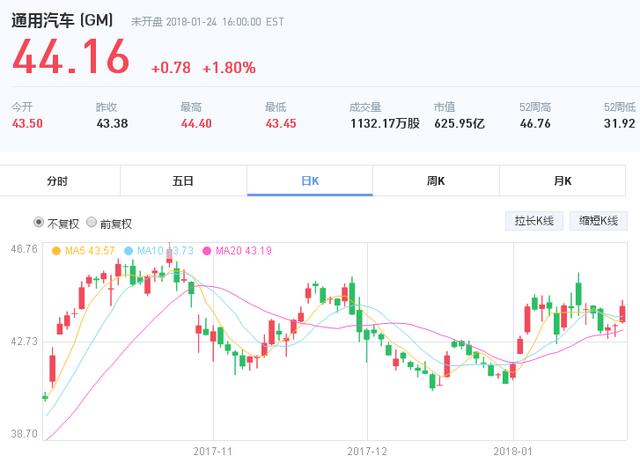The image size is (640, 456).
Task: Select the 不复权 radio button
Action: [x=38, y=222]
